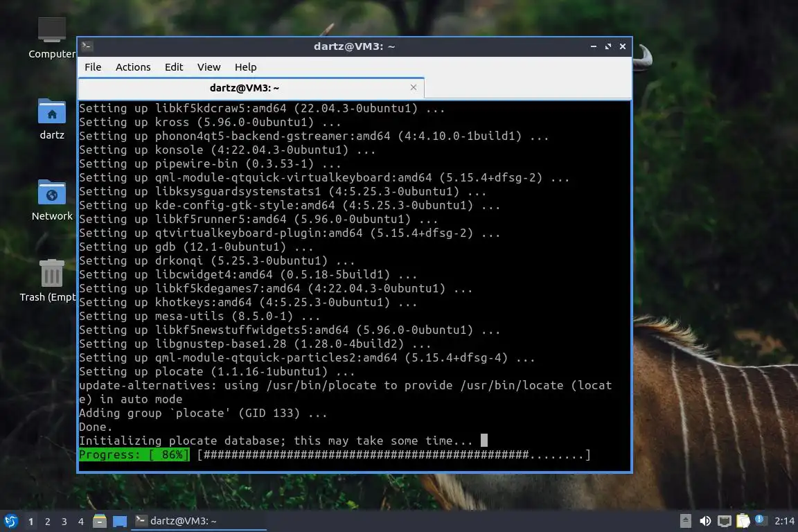Select the Network desktop icon

pyautogui.click(x=52, y=200)
